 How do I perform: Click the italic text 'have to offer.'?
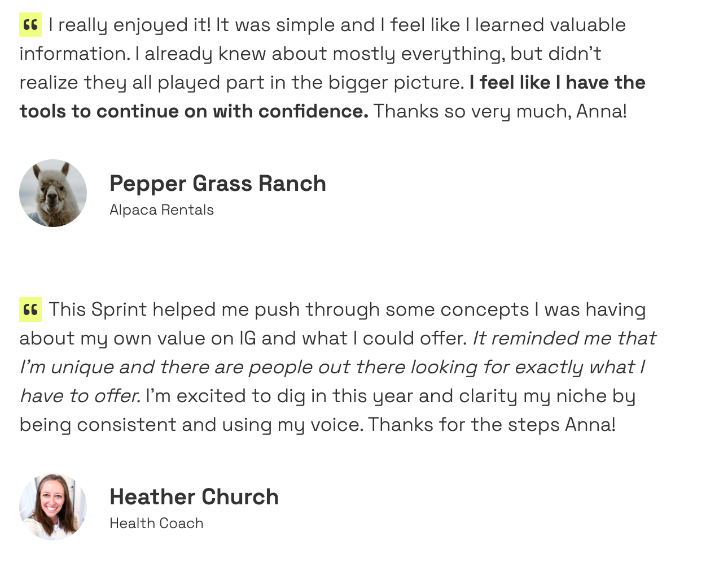click(x=80, y=396)
